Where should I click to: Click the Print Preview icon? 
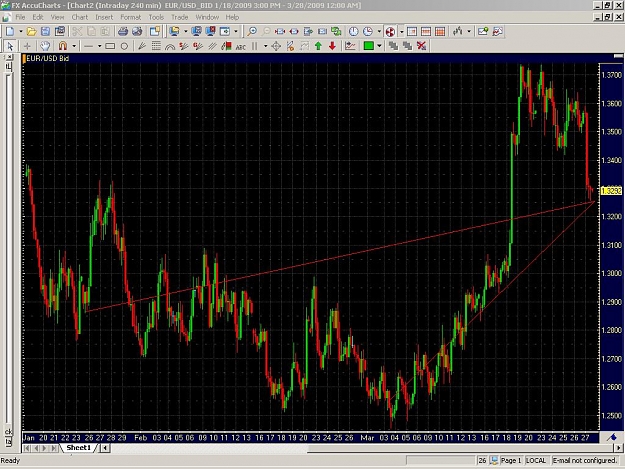[x=137, y=31]
